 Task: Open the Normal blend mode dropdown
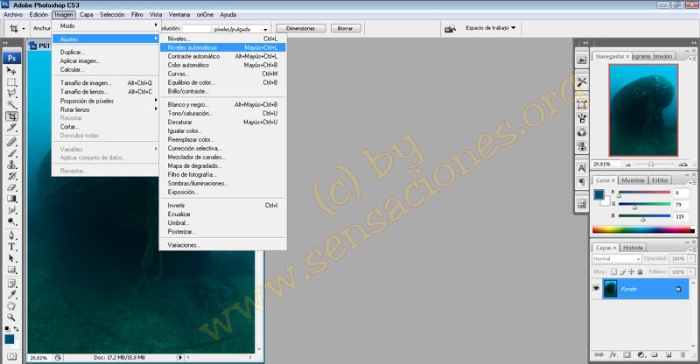(616, 259)
